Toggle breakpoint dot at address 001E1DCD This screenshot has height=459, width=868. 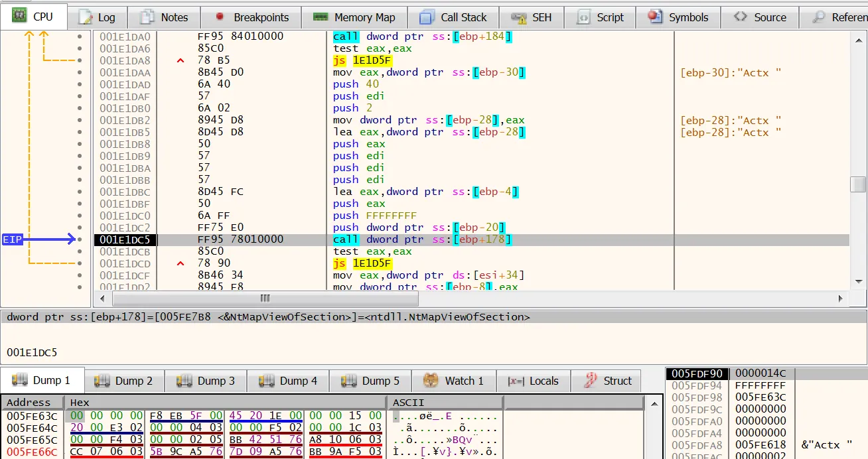click(80, 263)
